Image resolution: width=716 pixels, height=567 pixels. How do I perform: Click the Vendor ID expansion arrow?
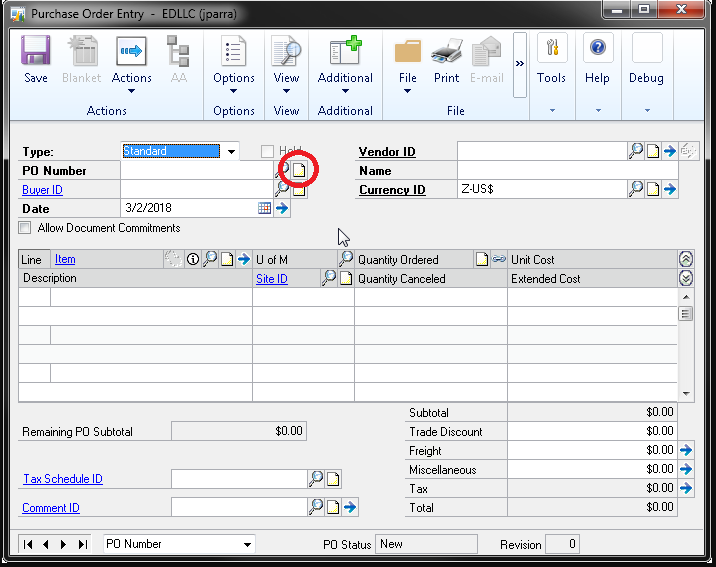pos(670,151)
